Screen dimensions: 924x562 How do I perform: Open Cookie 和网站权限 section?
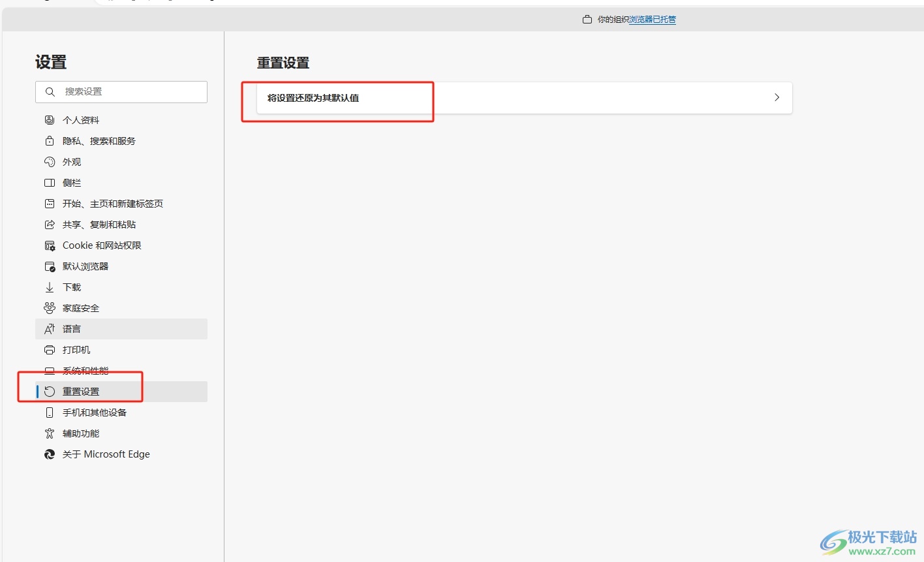click(121, 245)
